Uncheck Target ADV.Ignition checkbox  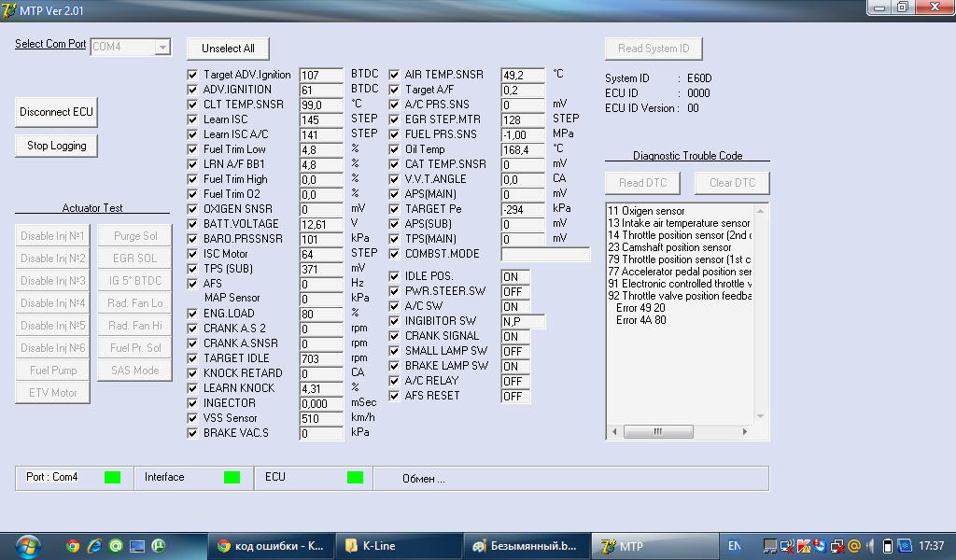[x=192, y=75]
